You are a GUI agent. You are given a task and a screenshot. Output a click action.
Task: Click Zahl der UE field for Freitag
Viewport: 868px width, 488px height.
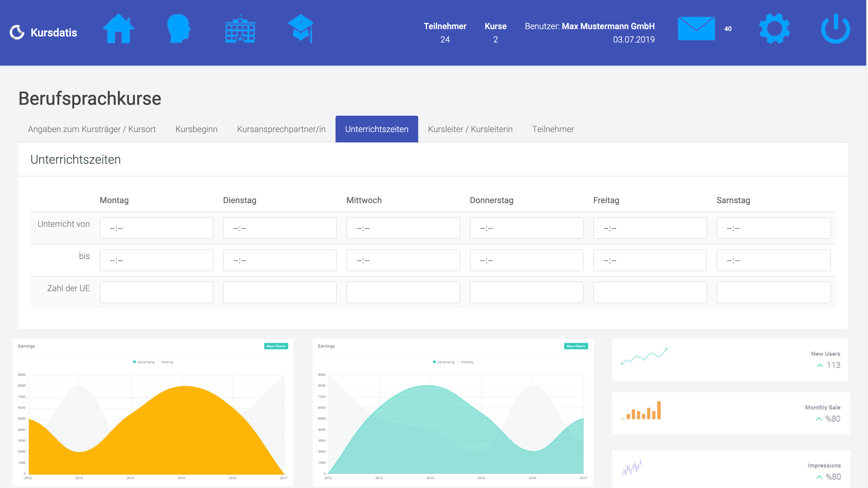coord(650,292)
